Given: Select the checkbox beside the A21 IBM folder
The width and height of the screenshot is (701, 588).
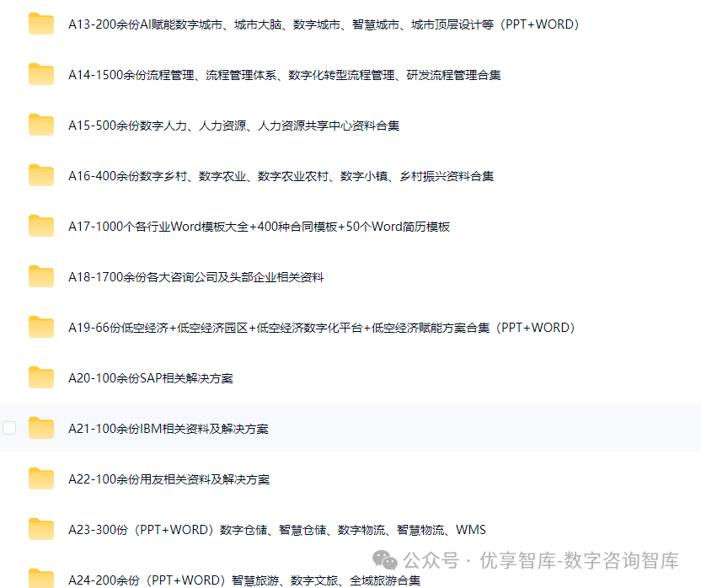Looking at the screenshot, I should tap(9, 428).
